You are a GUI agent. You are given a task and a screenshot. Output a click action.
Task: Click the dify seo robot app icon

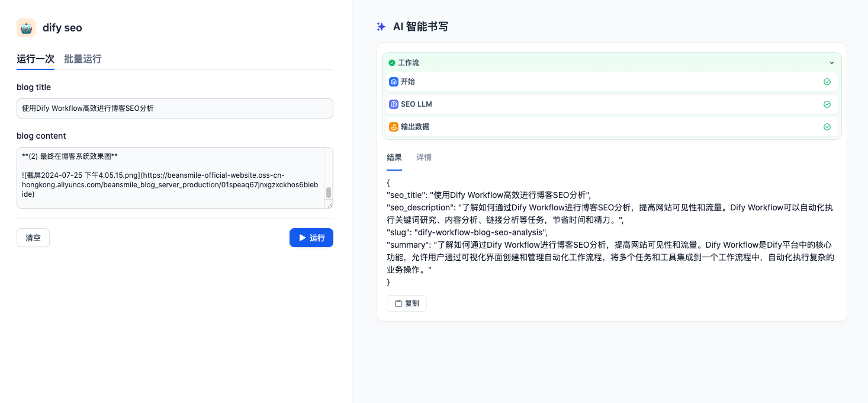[x=26, y=28]
